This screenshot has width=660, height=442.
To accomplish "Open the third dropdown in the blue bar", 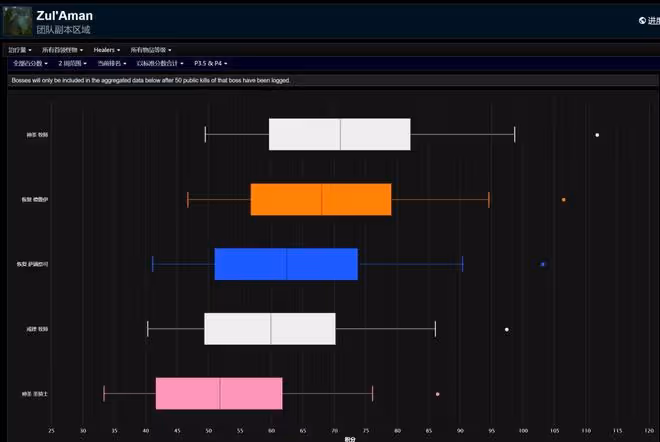I will point(112,64).
